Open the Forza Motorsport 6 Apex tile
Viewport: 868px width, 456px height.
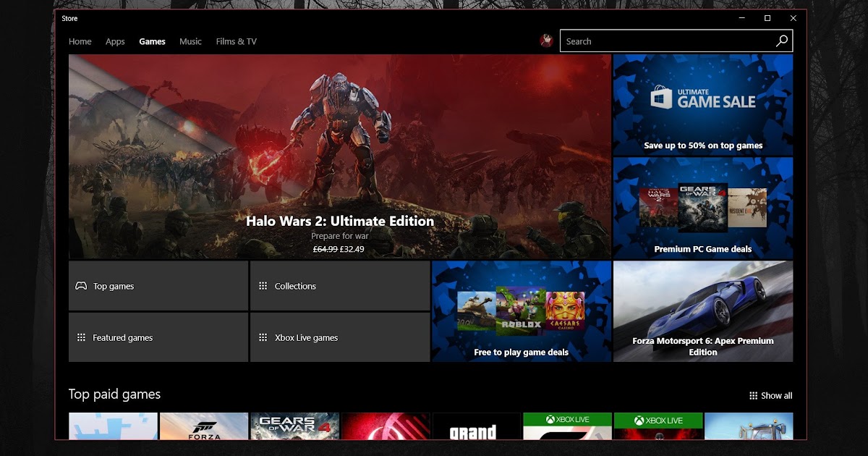click(703, 311)
